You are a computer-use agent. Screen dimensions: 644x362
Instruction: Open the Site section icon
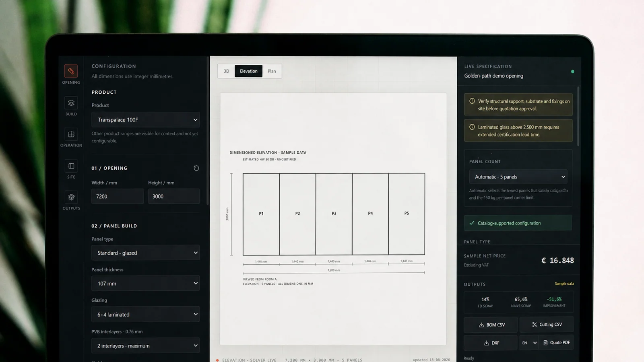[71, 166]
